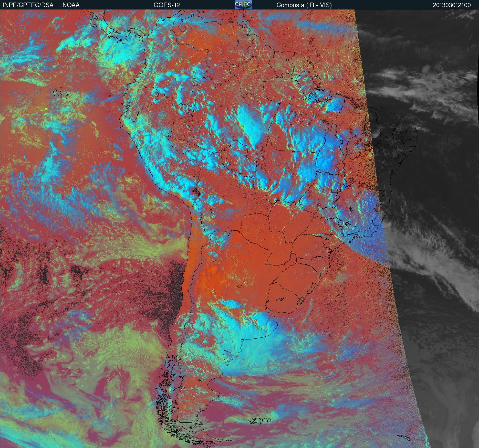Click the Composta (IR - VIS) title
The image size is (479, 448).
(304, 5)
